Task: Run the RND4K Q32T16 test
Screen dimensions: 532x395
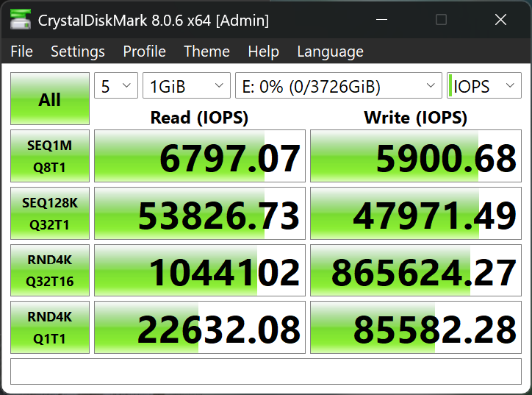Action: coord(50,271)
